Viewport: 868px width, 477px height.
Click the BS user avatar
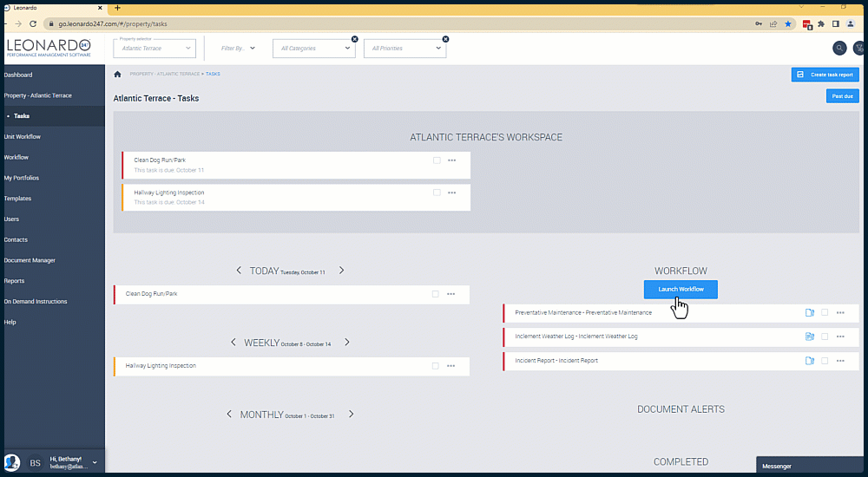coord(35,463)
